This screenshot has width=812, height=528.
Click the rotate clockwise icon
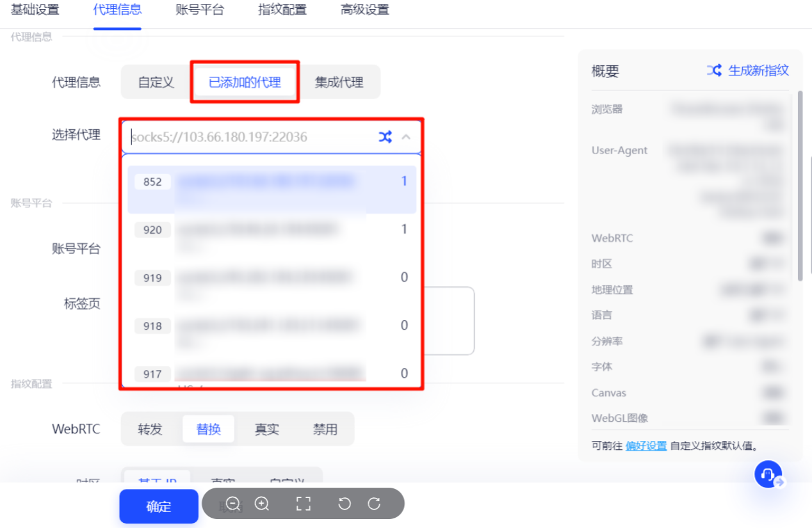[x=375, y=504]
